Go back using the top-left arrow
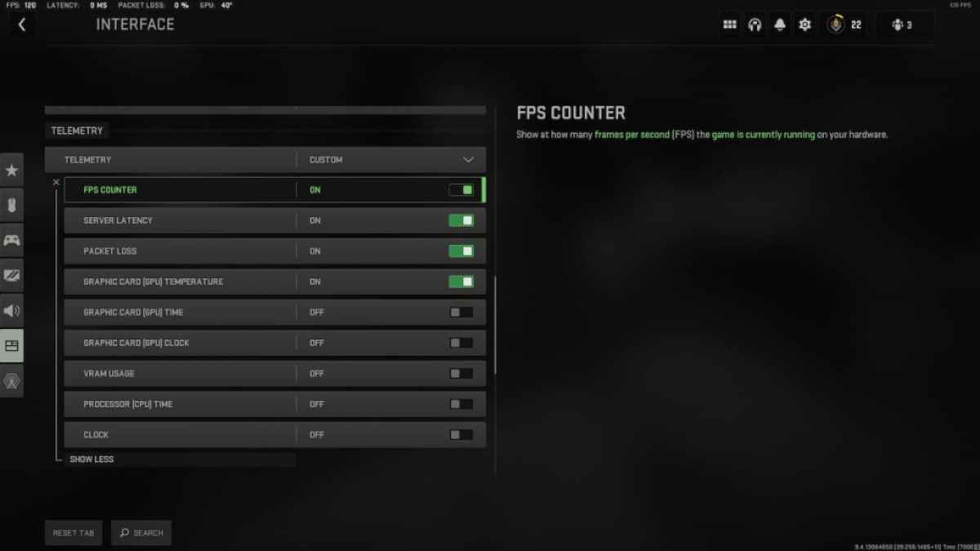The image size is (980, 551). tap(21, 24)
